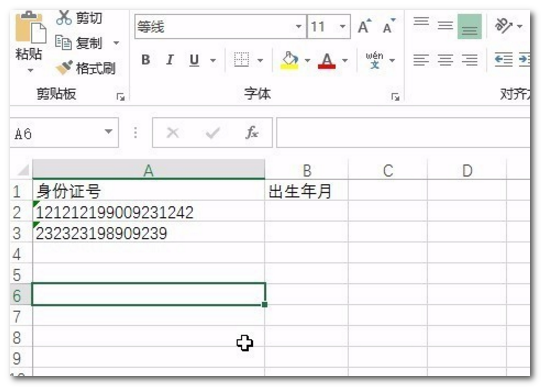
Task: Toggle bold formatting
Action: tap(146, 60)
